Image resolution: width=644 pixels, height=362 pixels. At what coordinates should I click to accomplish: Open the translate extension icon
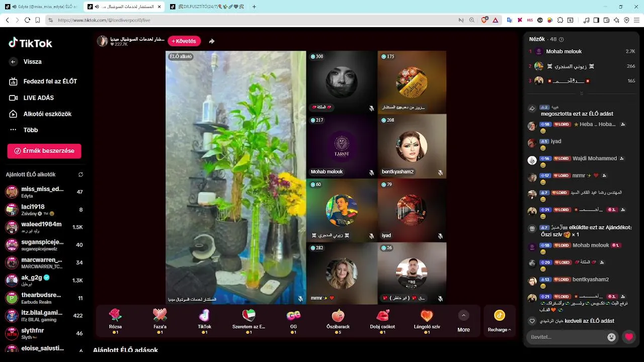pyautogui.click(x=509, y=20)
